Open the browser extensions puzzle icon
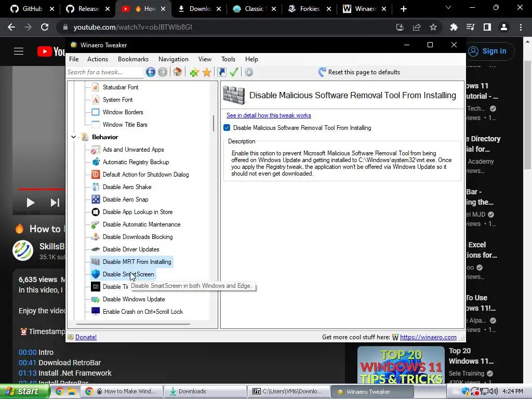This screenshot has width=532, height=399. (454, 27)
